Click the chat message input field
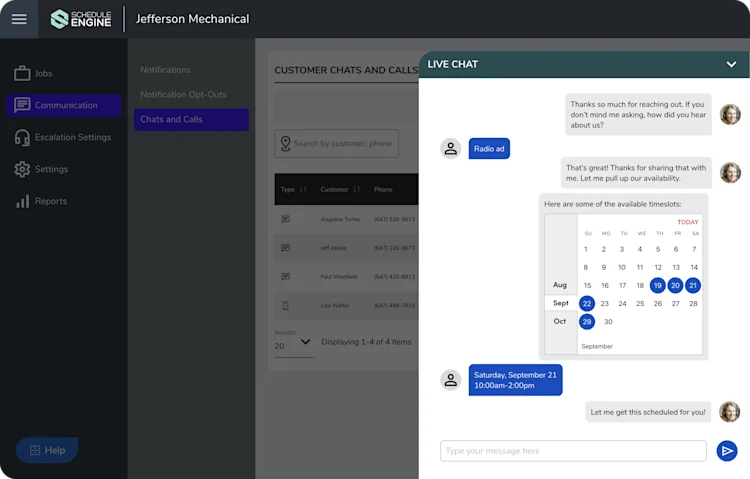 click(573, 451)
